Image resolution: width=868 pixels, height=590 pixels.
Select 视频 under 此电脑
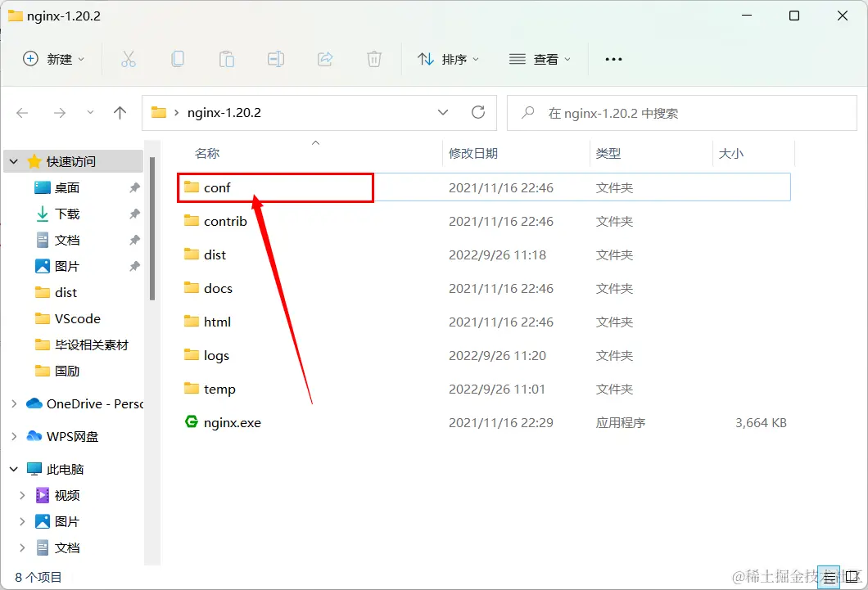tap(67, 495)
